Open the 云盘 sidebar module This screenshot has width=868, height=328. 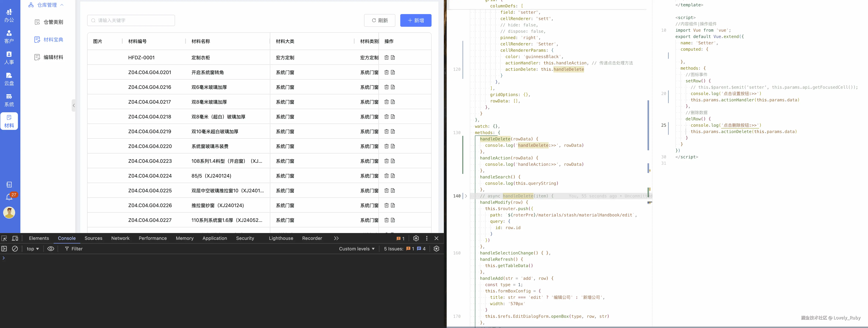(x=9, y=79)
